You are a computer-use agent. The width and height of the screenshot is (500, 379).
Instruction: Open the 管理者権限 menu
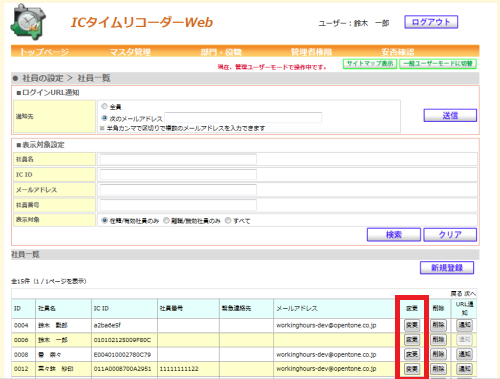coord(311,52)
